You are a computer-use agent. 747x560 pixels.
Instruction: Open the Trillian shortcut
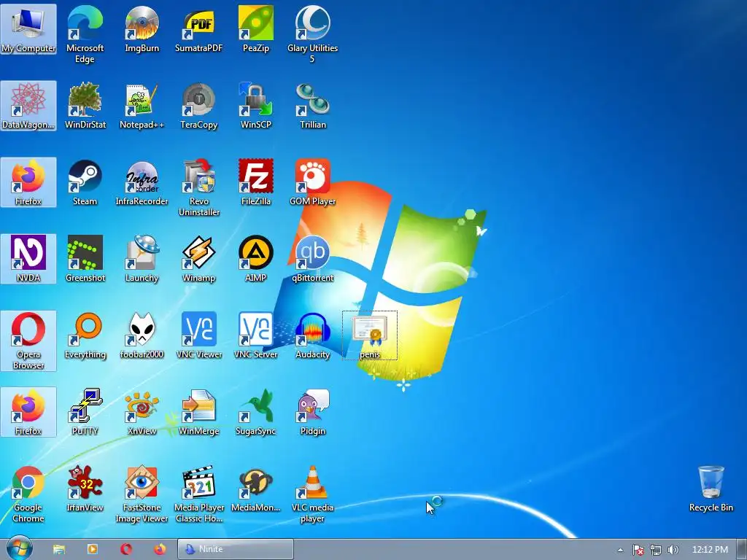tap(312, 105)
